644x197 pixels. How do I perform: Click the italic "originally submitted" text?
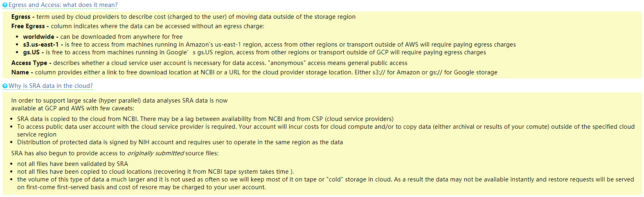coord(155,153)
